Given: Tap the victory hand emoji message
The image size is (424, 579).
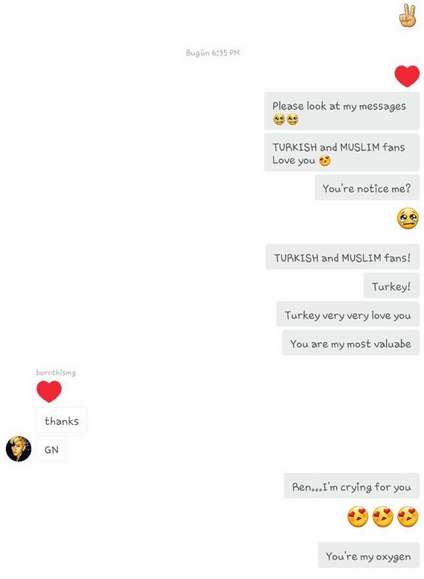Looking at the screenshot, I should pyautogui.click(x=408, y=15).
